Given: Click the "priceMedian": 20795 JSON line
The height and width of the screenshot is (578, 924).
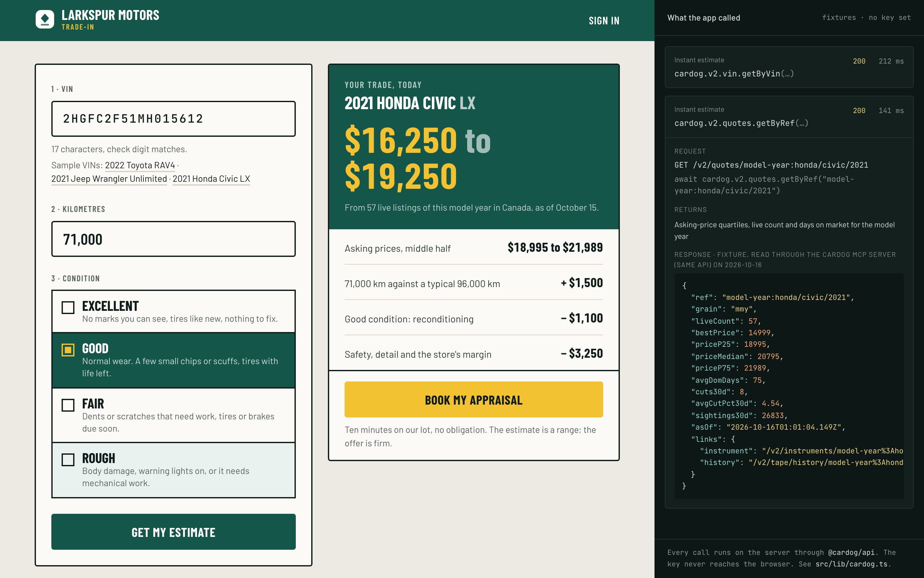Looking at the screenshot, I should tap(737, 356).
